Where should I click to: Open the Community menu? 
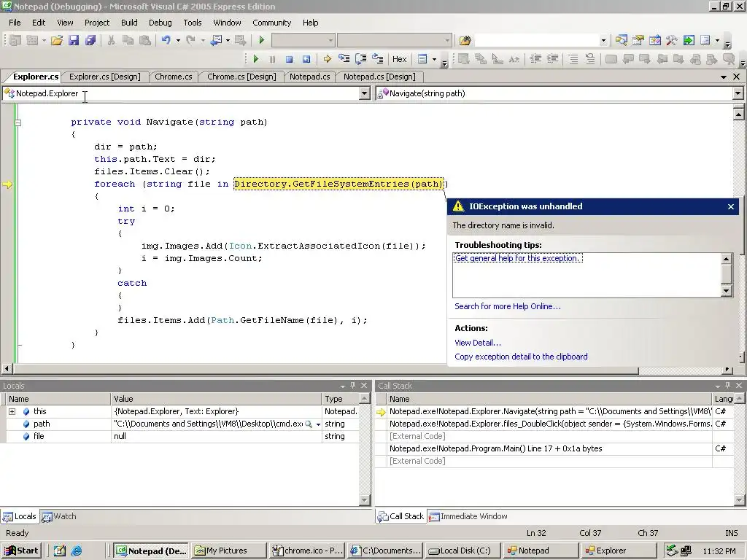(271, 23)
